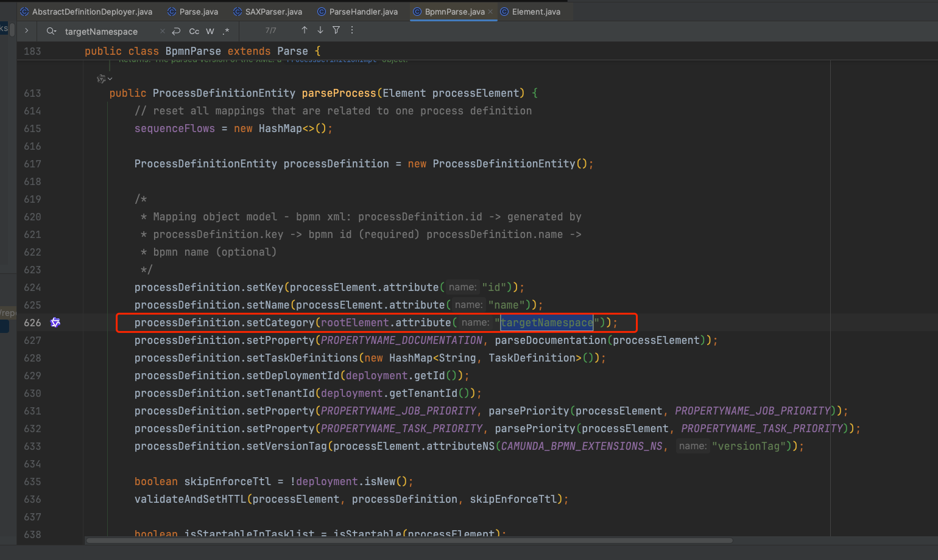Jump to the next search occurrence
This screenshot has width=938, height=560.
point(320,30)
